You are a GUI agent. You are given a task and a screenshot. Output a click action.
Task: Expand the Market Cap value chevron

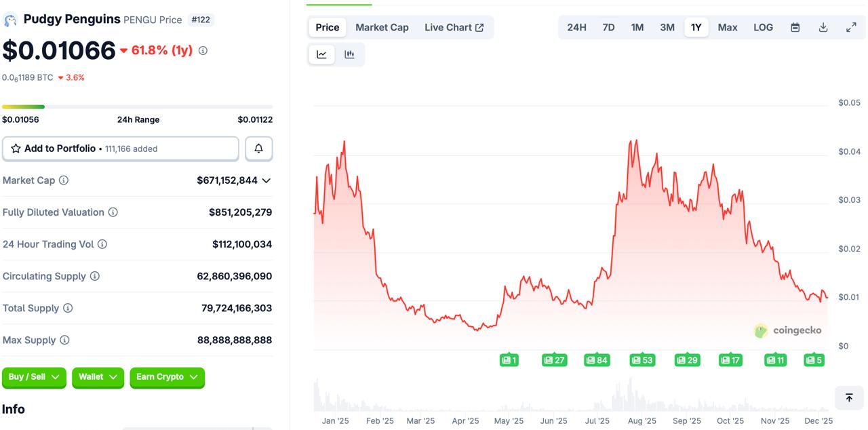tap(266, 180)
